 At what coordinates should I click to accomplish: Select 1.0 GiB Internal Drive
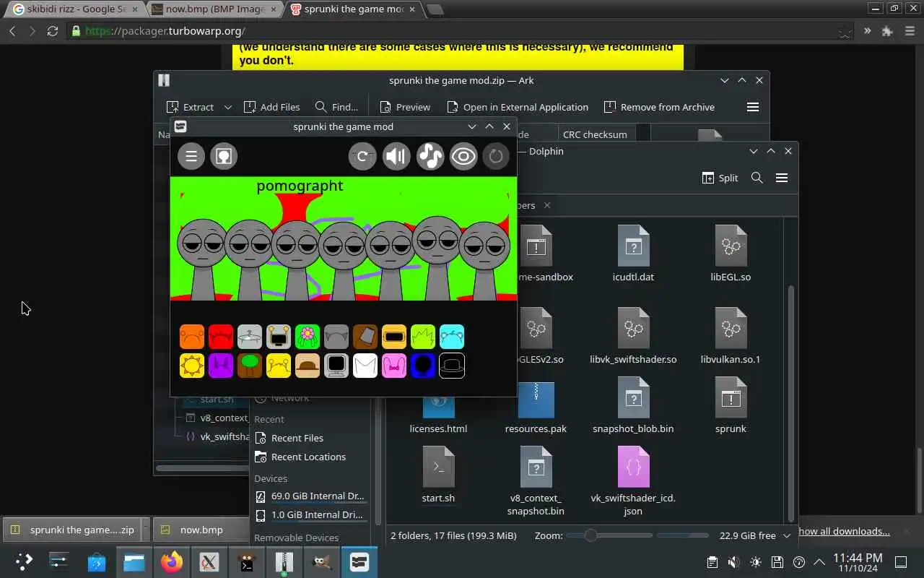tap(310, 515)
